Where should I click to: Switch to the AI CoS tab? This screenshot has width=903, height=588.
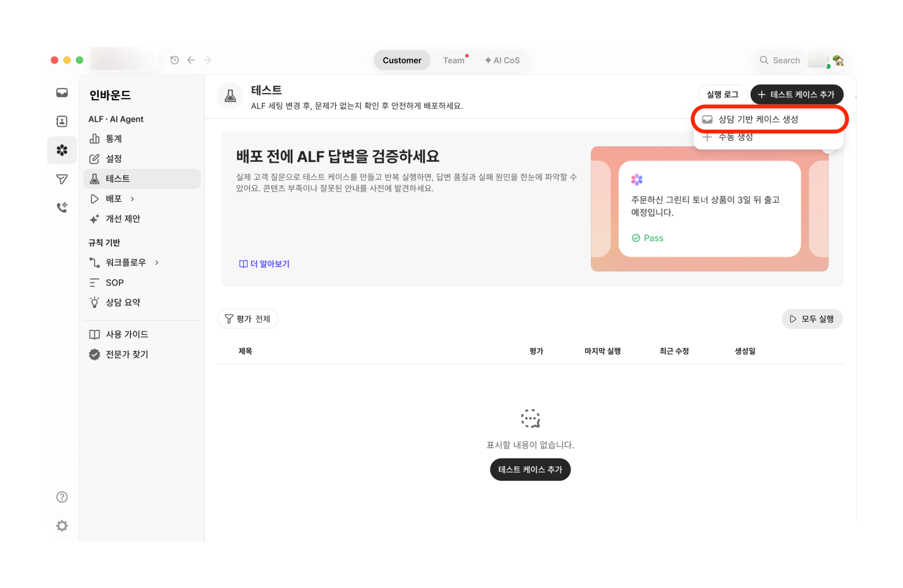click(502, 60)
